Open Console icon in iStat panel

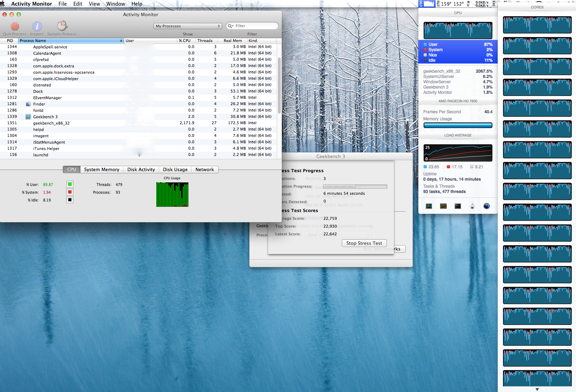pyautogui.click(x=443, y=206)
